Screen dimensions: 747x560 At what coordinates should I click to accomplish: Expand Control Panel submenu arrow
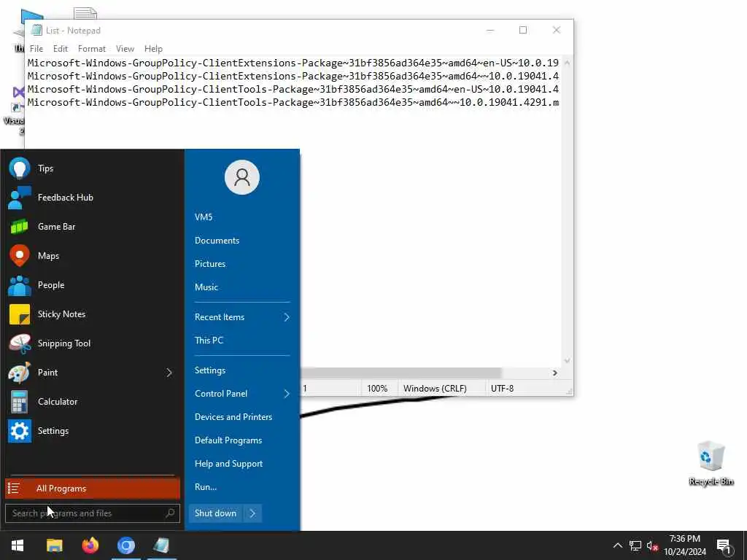(287, 394)
